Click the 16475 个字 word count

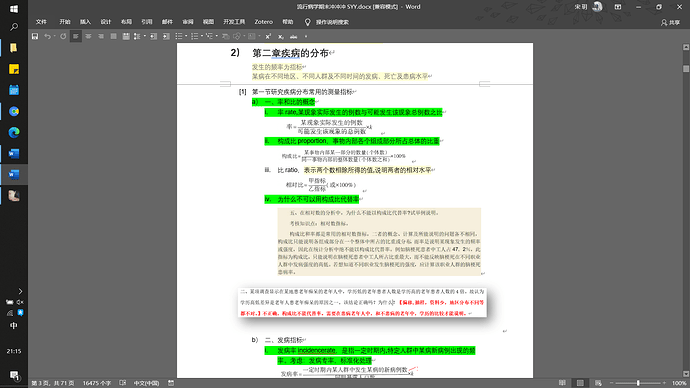click(97, 383)
